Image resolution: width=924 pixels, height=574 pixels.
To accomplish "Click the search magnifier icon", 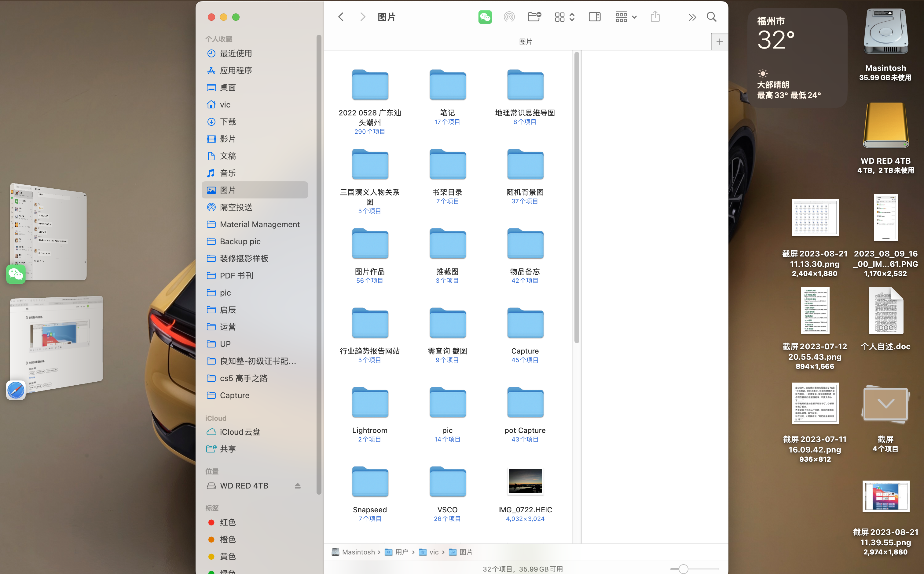I will [x=711, y=17].
